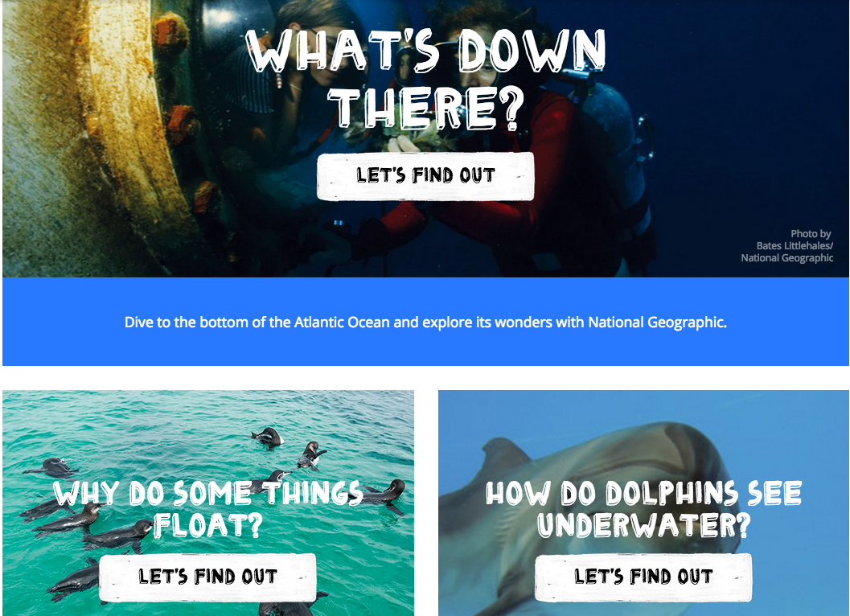
Task: Open 'How Do Dolphins See Underwater?' title
Action: 643,508
